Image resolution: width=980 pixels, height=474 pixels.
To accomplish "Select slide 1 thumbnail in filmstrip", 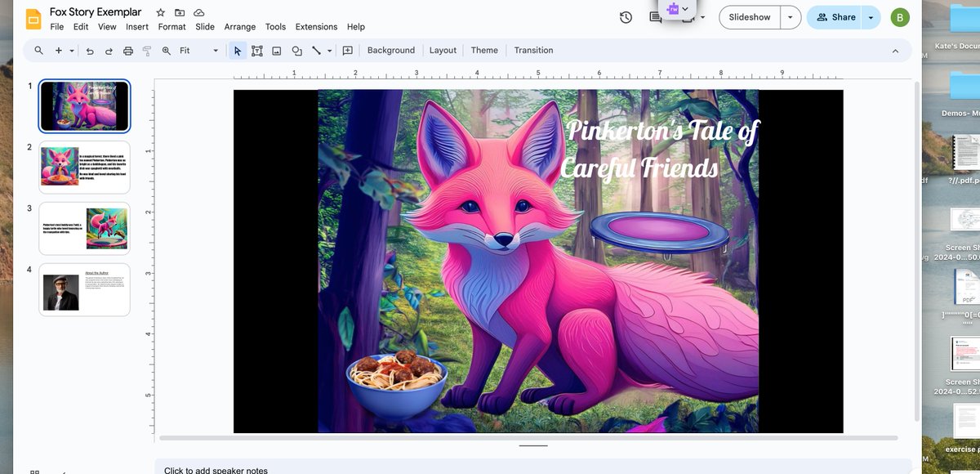I will coord(84,105).
